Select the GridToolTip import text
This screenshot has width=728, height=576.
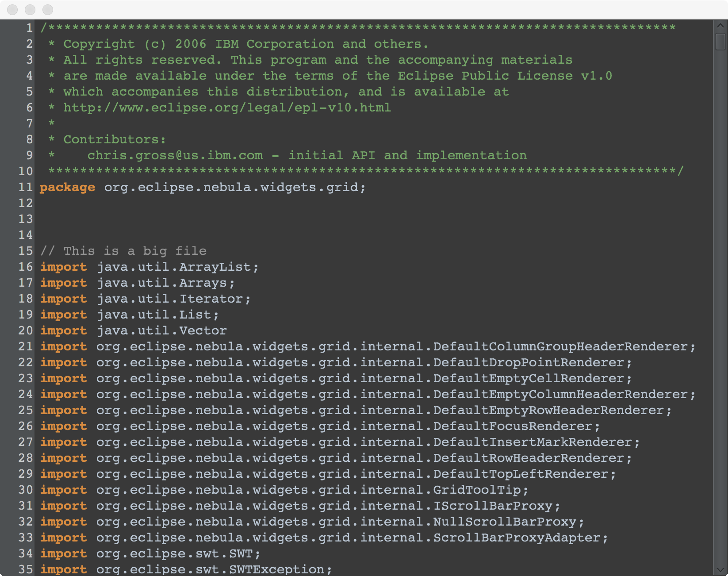(x=477, y=490)
